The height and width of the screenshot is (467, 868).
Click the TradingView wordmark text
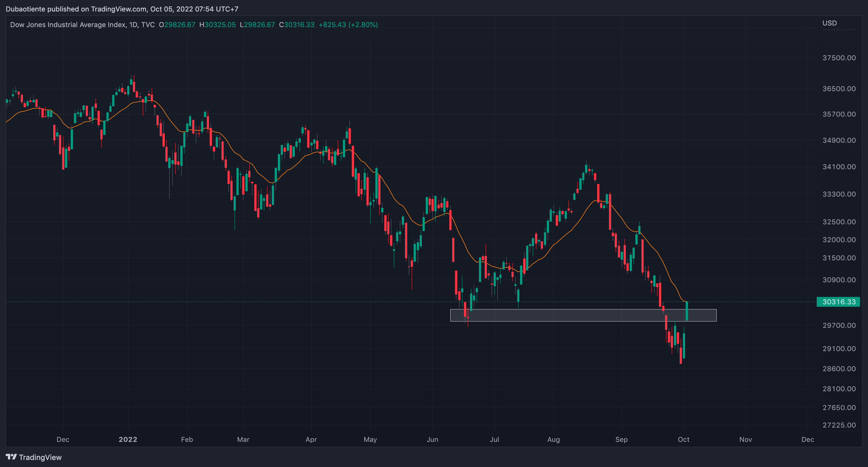40,457
